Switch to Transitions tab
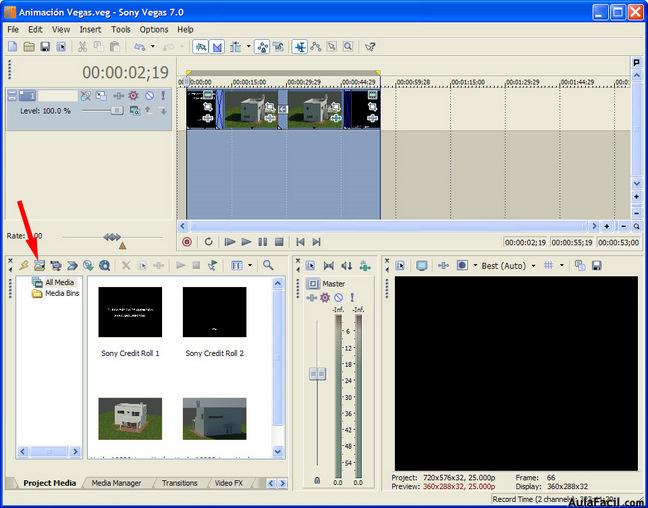 [x=179, y=483]
